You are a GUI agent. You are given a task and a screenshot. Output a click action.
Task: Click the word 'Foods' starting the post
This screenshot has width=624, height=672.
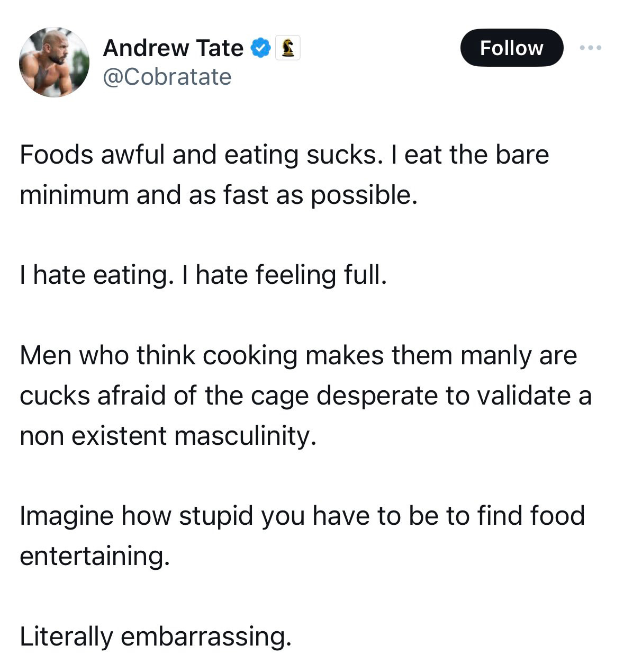pyautogui.click(x=56, y=155)
